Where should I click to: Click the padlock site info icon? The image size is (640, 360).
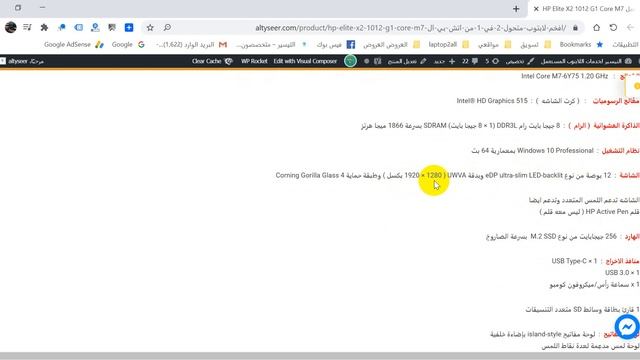[575, 28]
